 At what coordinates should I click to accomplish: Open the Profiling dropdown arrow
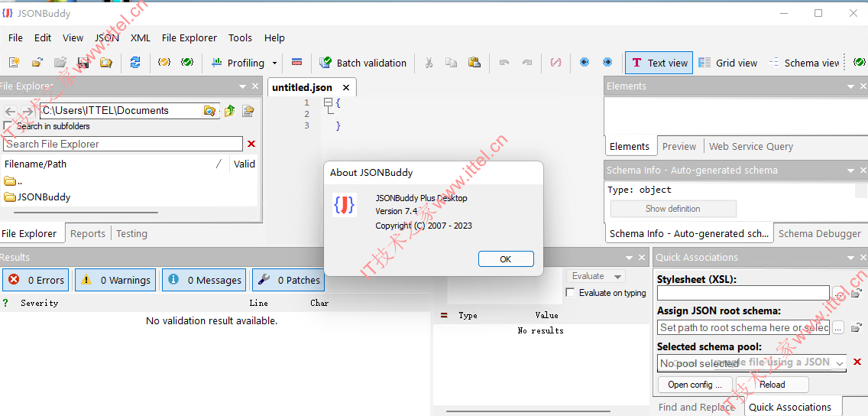tap(274, 63)
